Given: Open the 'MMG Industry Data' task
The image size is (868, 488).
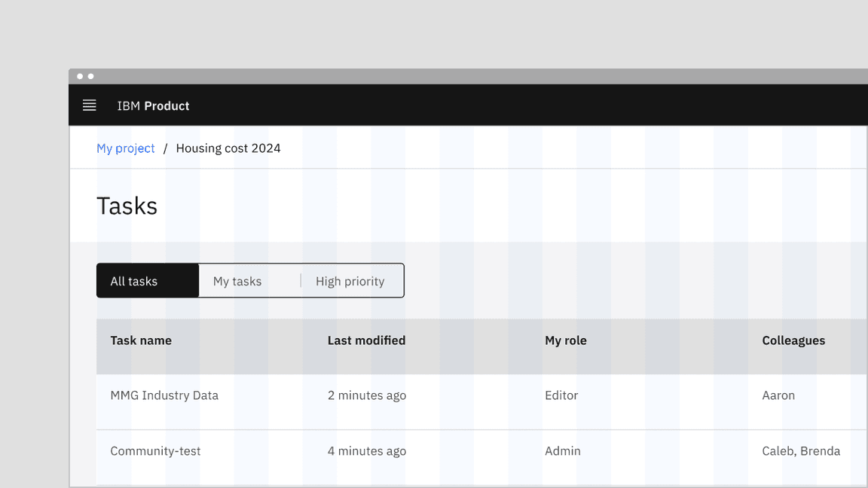Looking at the screenshot, I should (164, 395).
